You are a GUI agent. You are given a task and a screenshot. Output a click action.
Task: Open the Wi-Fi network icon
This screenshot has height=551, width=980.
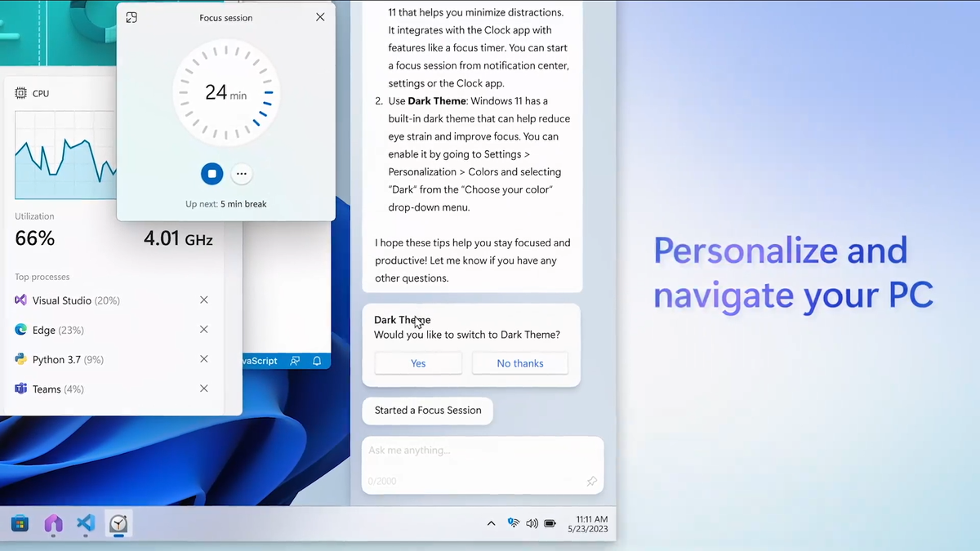point(513,523)
